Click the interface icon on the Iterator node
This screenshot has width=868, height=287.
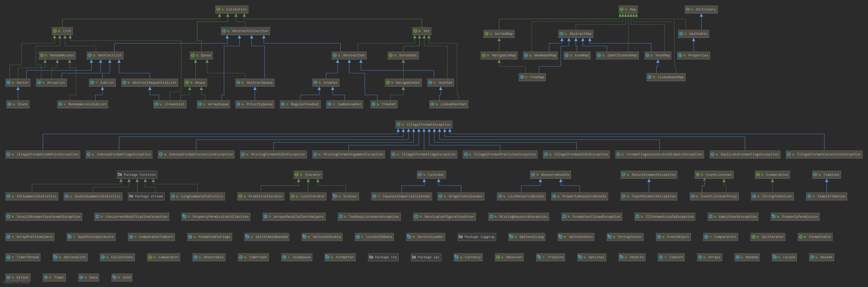297,175
